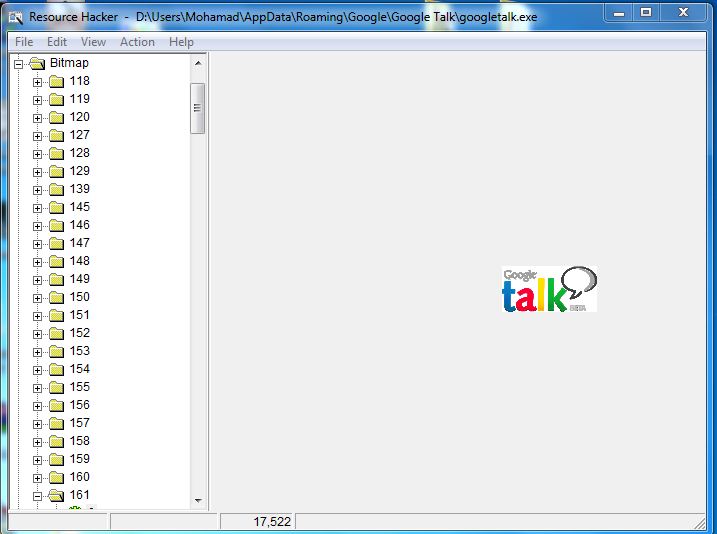Select tree item labeled 118

[80, 81]
